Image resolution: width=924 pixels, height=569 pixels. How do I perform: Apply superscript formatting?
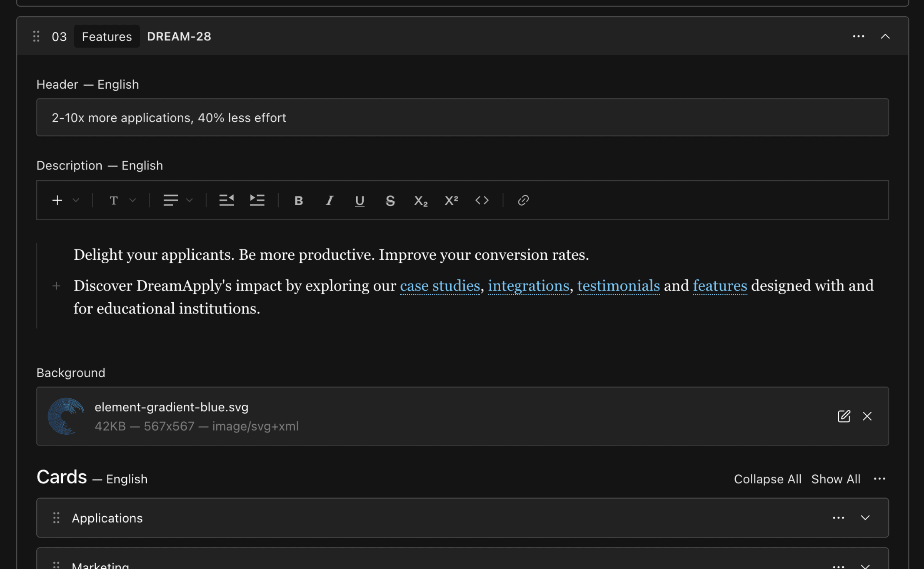click(451, 200)
